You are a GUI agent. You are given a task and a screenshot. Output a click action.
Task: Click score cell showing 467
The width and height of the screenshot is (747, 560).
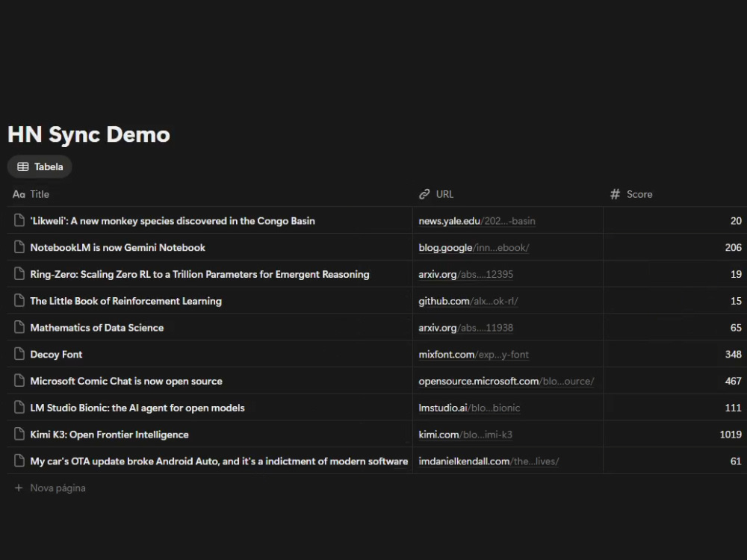click(x=675, y=381)
